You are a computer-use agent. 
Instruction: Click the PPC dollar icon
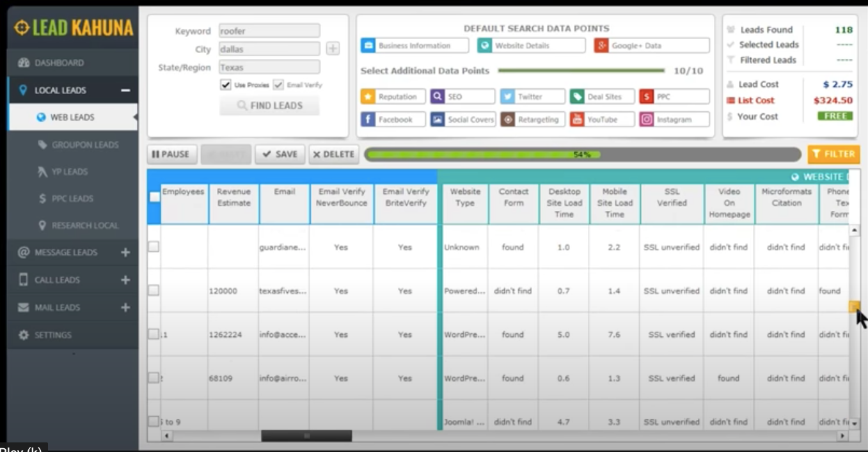(x=647, y=97)
